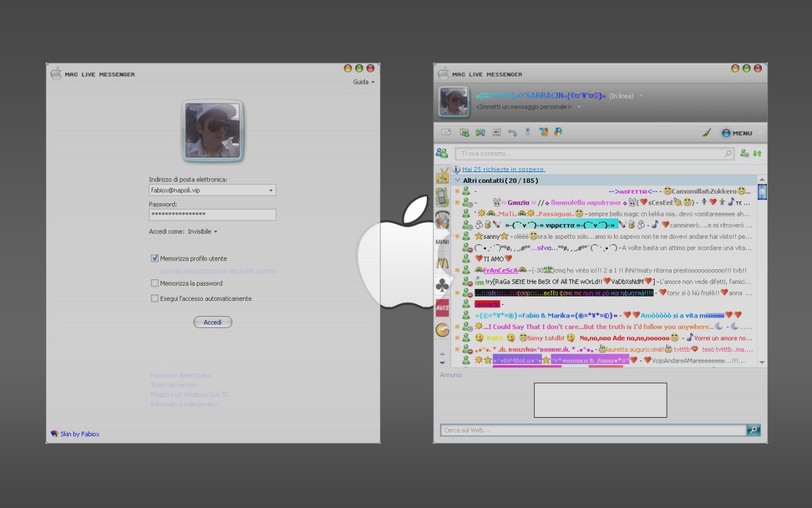
Task: Open the MSN butterfly Today icon
Action: tap(543, 132)
